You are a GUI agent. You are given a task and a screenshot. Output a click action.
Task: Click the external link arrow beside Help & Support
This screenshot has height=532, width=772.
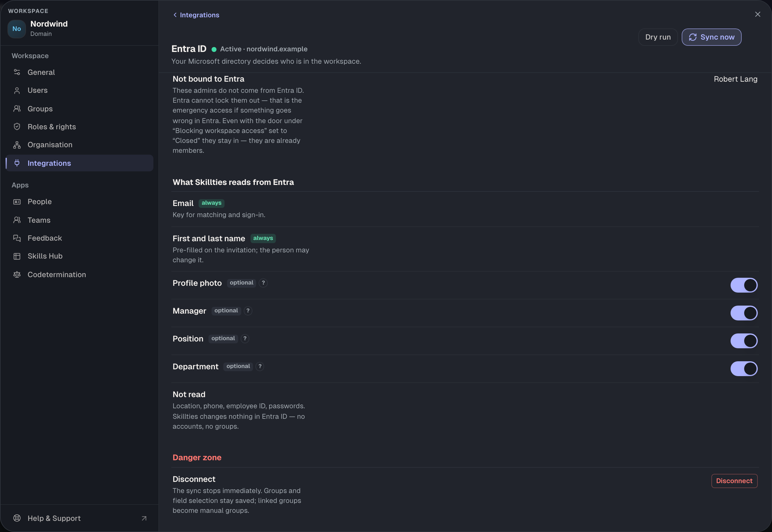pos(144,518)
